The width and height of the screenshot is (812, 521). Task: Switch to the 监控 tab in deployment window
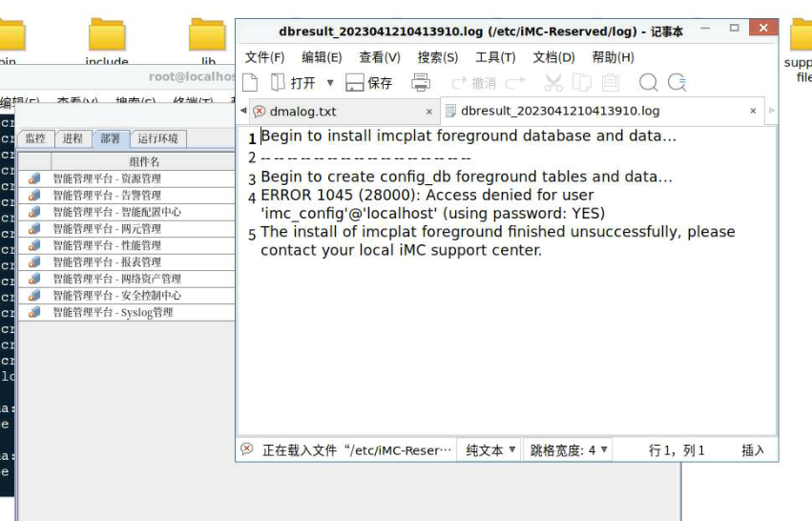pos(35,138)
